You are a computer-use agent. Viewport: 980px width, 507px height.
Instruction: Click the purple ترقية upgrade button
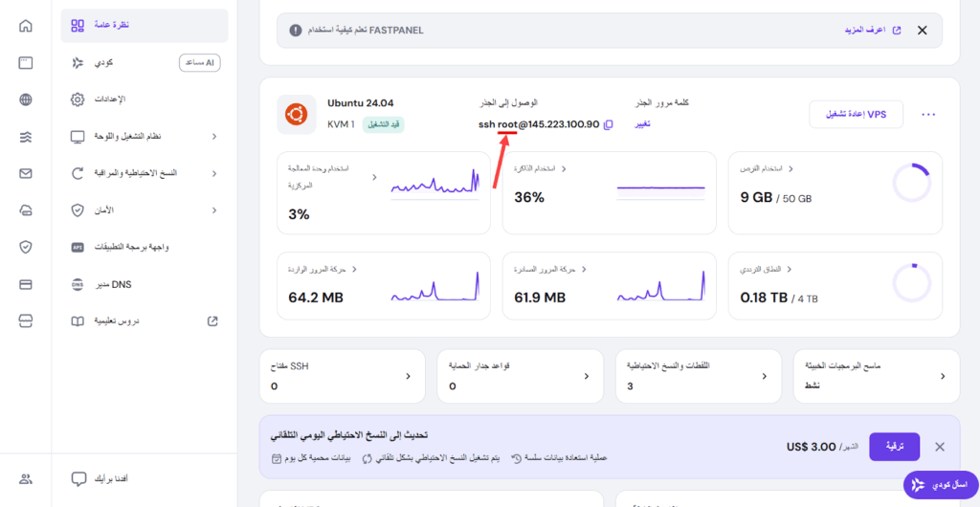pyautogui.click(x=894, y=447)
